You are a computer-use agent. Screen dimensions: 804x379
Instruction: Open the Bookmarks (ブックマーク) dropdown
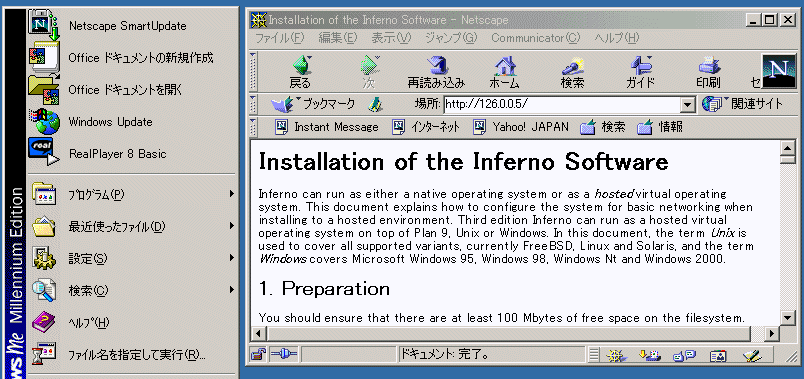tap(313, 104)
